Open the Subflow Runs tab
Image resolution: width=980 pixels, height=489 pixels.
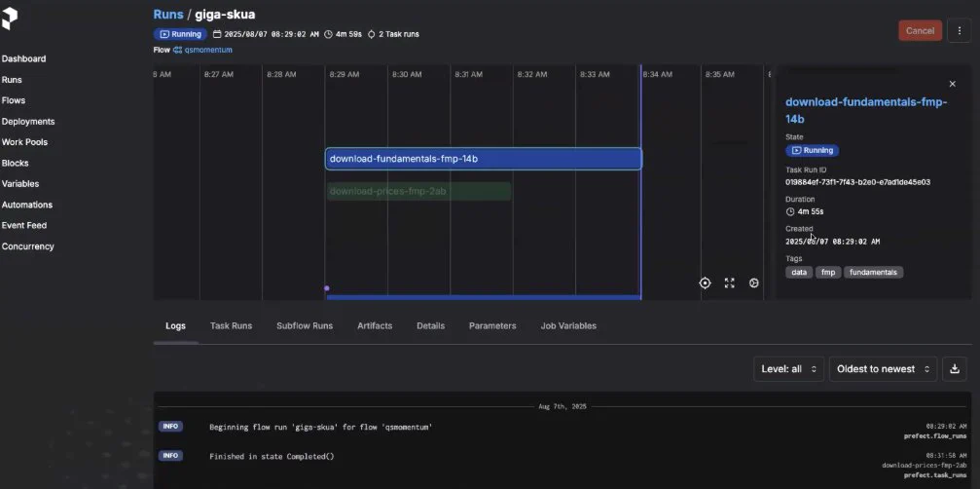coord(305,325)
